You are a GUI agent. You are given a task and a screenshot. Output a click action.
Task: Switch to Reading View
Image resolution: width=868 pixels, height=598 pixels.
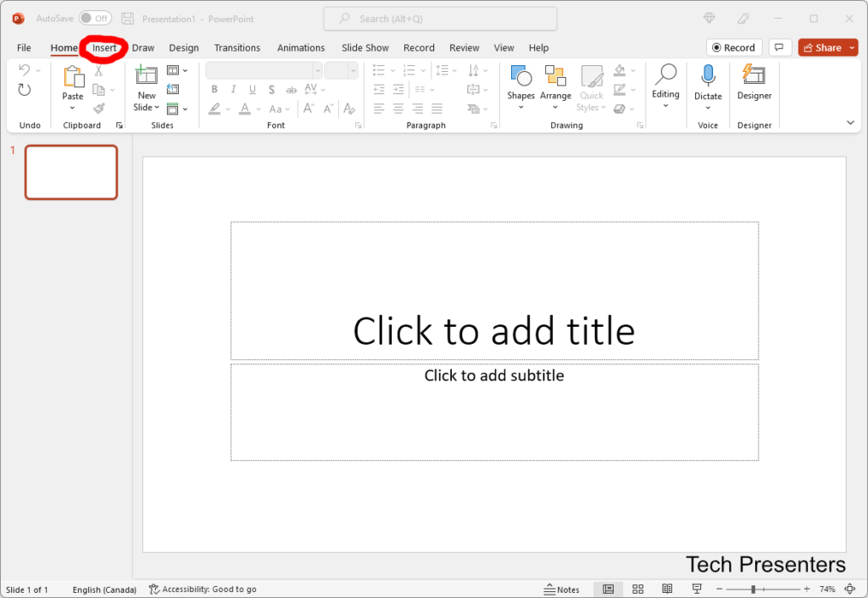pyautogui.click(x=667, y=590)
